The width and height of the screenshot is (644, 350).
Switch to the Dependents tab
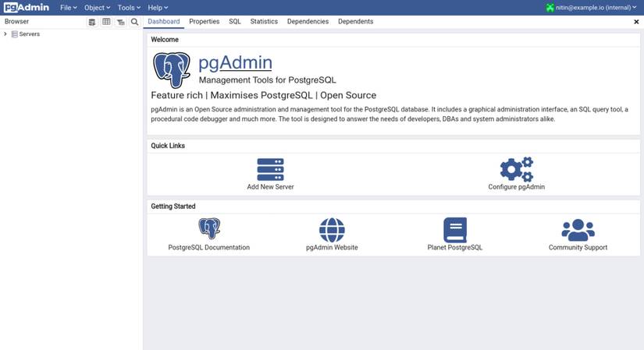point(356,22)
